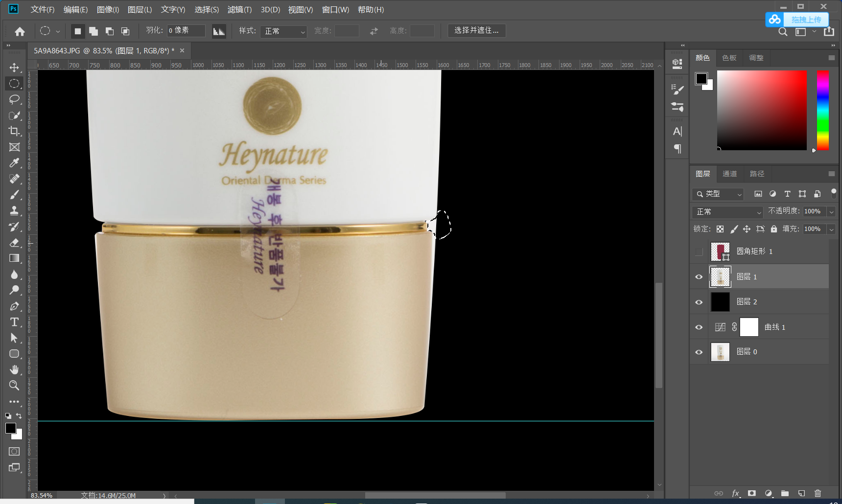
Task: Click inside the color picker field
Action: pos(762,110)
